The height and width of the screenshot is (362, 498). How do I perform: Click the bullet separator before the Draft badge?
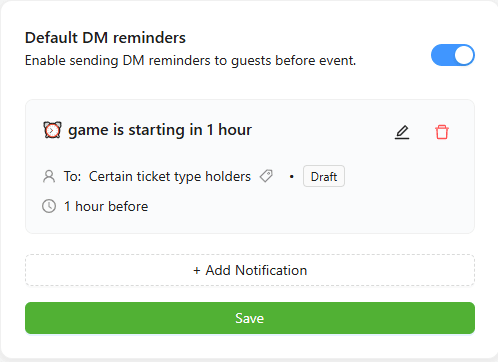(x=292, y=177)
